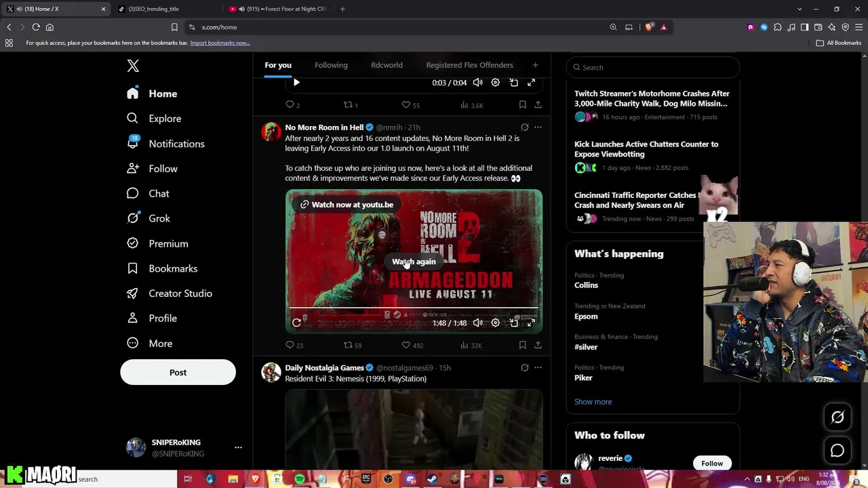Image resolution: width=868 pixels, height=488 pixels.
Task: Open the Watch now at youtu.be link
Action: (x=347, y=205)
